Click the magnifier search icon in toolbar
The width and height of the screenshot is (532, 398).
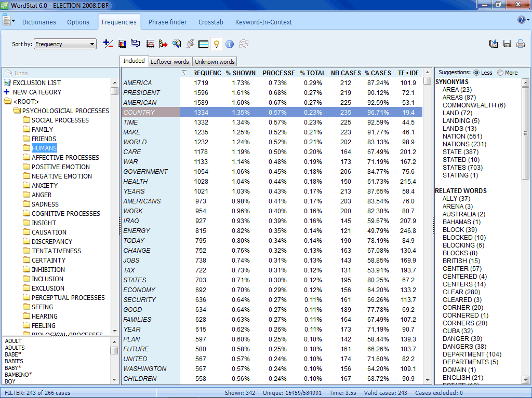pos(177,44)
